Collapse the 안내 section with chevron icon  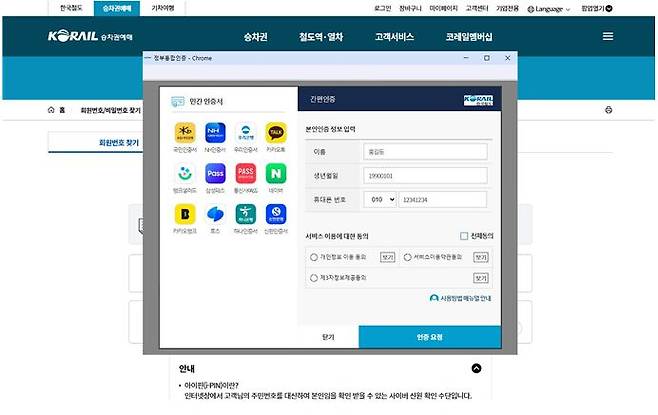[476, 368]
